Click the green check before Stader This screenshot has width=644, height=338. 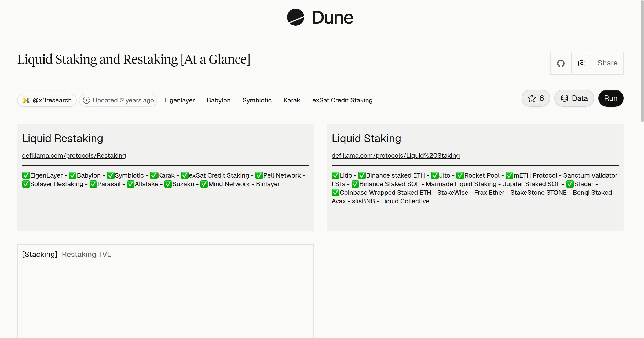pos(570,184)
